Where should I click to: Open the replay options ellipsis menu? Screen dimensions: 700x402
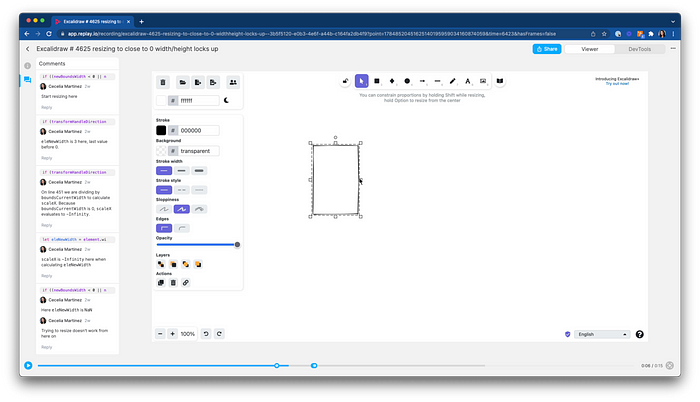pos(673,49)
